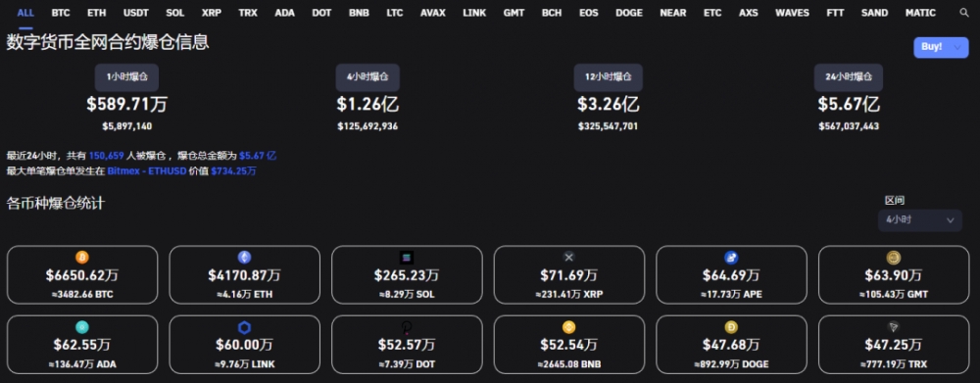Switch to the BTC tab

click(x=61, y=13)
